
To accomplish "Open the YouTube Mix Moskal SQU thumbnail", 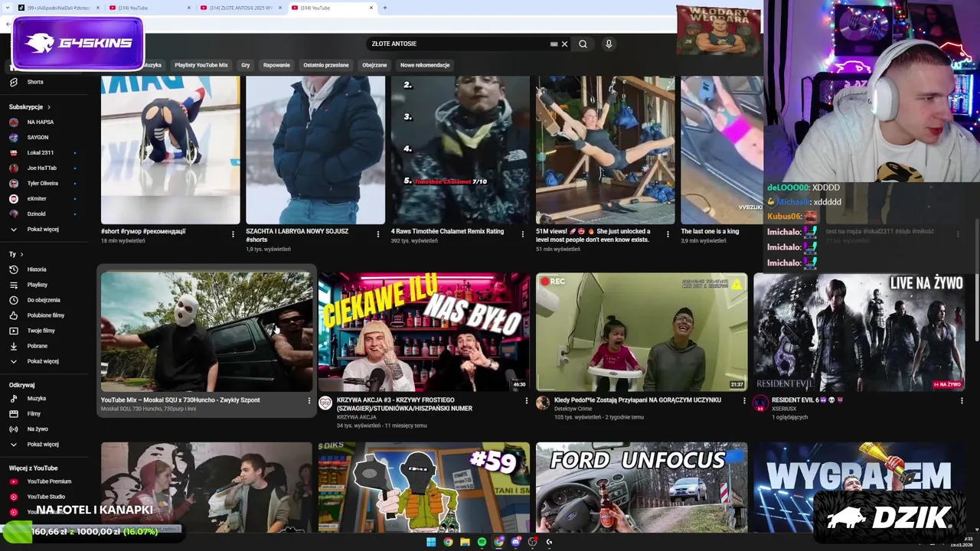I will (207, 331).
